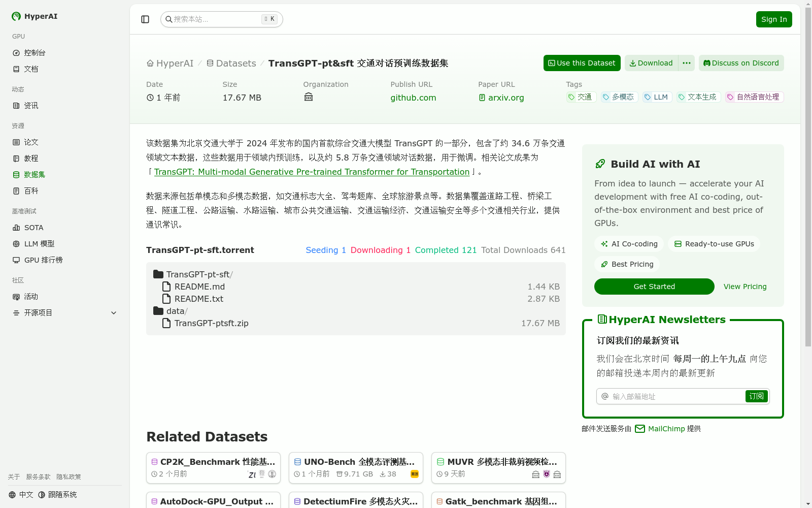Image resolution: width=812 pixels, height=508 pixels.
Task: Open the 跟随系统 theme selector
Action: [57, 495]
